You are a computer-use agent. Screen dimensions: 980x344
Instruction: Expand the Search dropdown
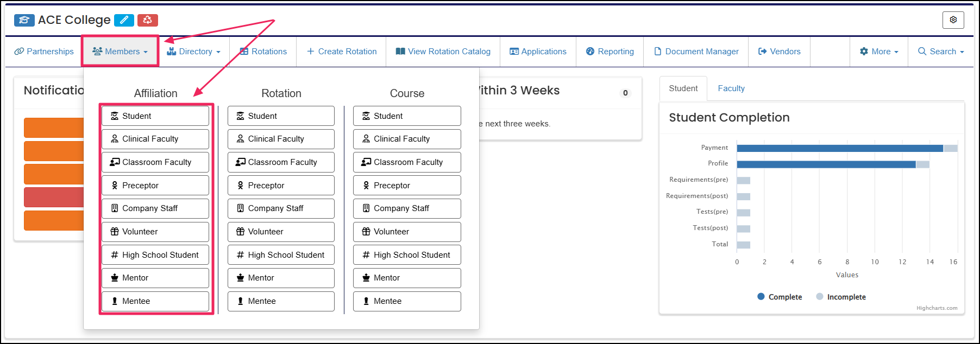pos(941,52)
